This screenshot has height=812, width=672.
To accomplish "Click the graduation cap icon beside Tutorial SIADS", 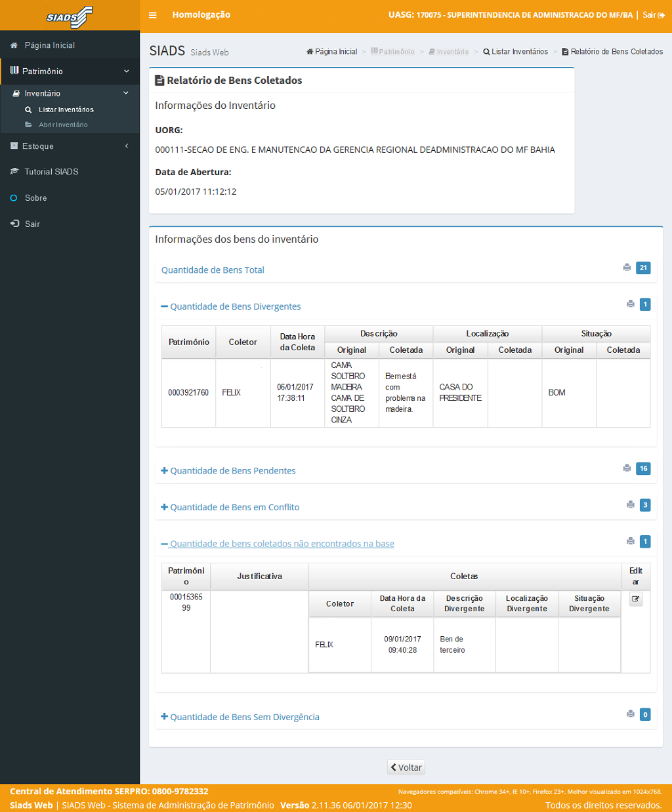I will click(x=14, y=172).
